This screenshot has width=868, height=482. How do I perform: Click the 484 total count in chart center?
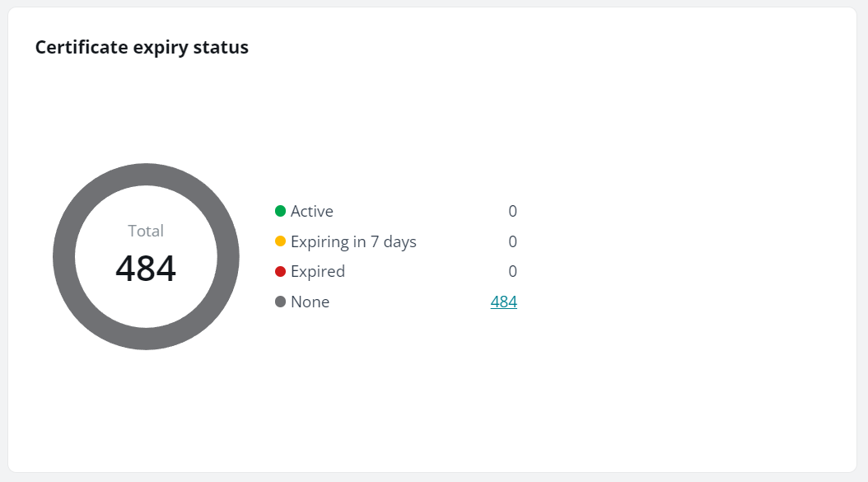click(x=146, y=268)
